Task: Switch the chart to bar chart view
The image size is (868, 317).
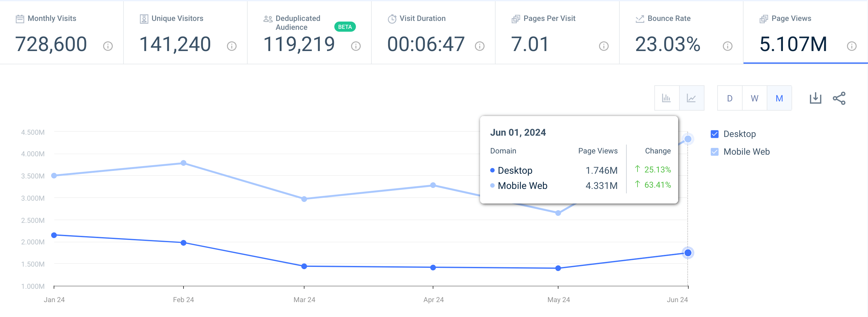Action: pos(667,98)
